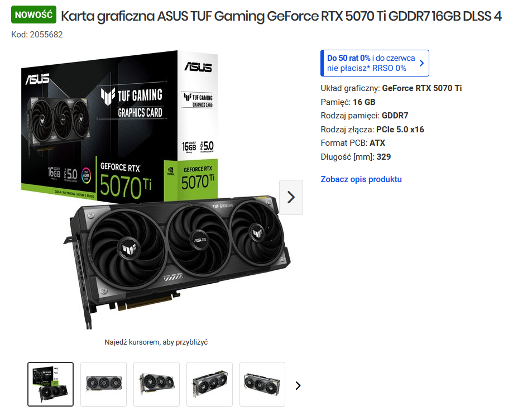Click the product code 'Kod: 2055682'
The height and width of the screenshot is (420, 513).
(37, 35)
